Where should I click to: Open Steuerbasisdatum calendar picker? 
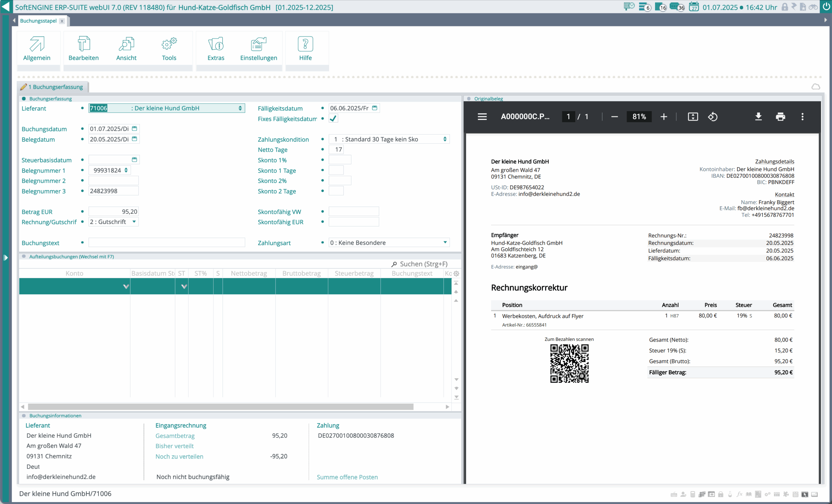(135, 160)
